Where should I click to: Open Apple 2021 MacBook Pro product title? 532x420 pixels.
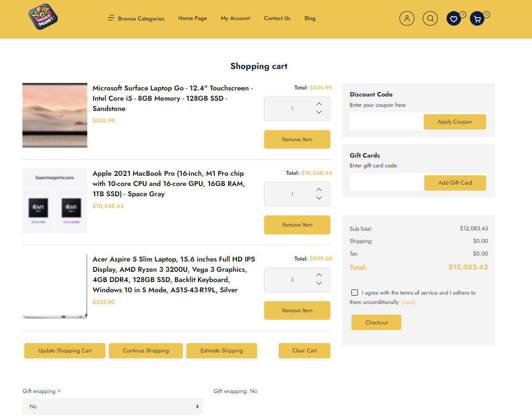tap(168, 184)
